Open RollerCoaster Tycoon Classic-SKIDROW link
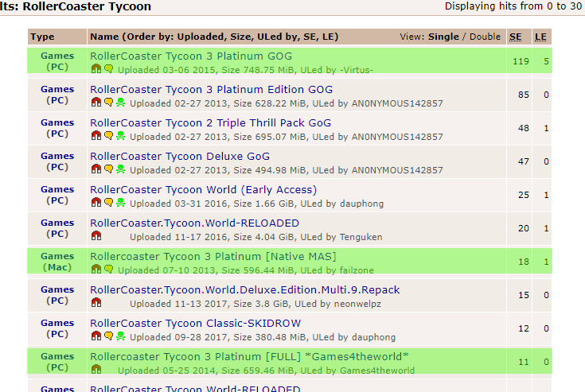585x392 pixels. (196, 324)
